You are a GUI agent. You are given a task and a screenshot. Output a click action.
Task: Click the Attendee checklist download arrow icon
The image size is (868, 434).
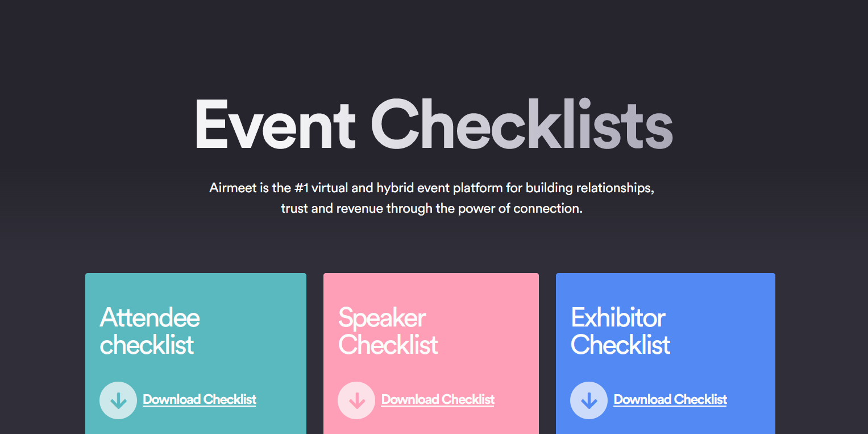[118, 400]
